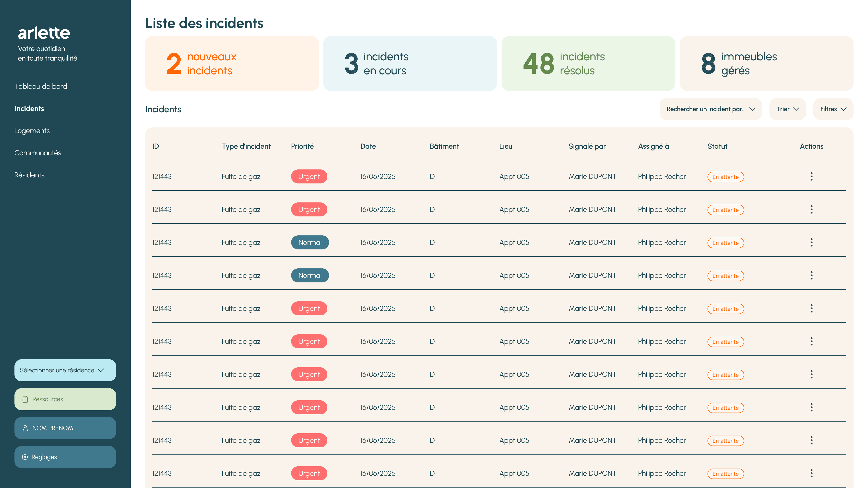Click the Urgent badge in the first row

(309, 176)
